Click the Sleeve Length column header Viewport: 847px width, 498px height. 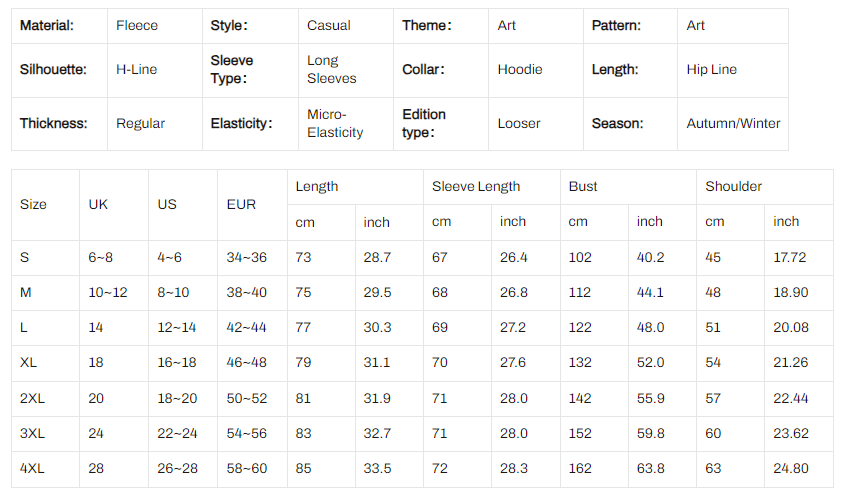[x=476, y=186]
